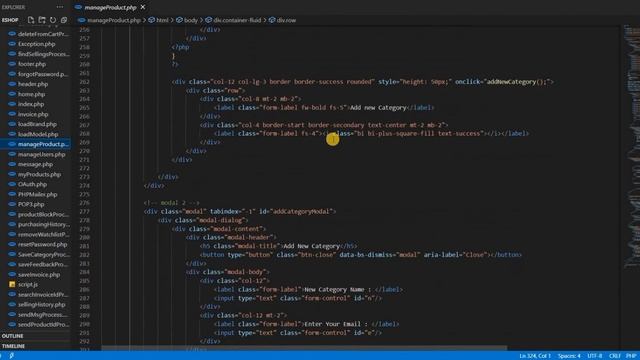The height and width of the screenshot is (360, 640).
Task: Open home.php in the file list
Action: pos(31,94)
